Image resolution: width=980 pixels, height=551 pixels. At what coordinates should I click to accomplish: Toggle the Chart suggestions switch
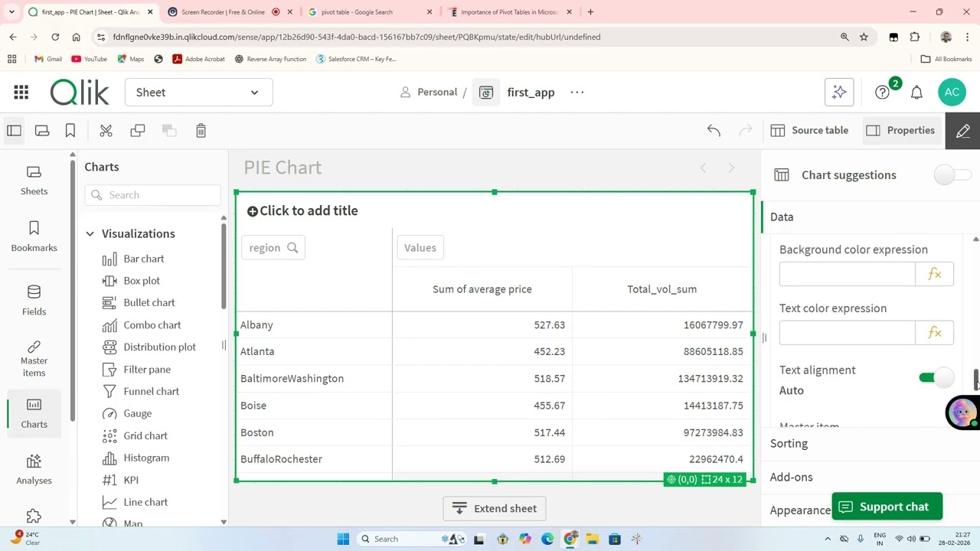tap(952, 175)
